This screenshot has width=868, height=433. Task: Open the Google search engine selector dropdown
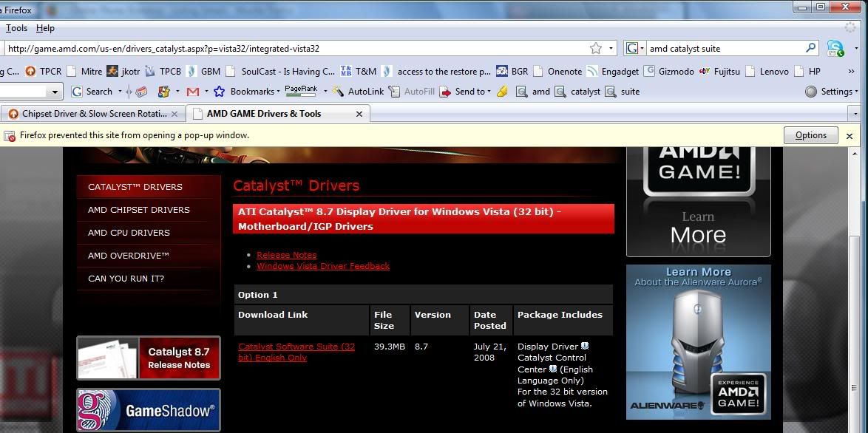636,48
